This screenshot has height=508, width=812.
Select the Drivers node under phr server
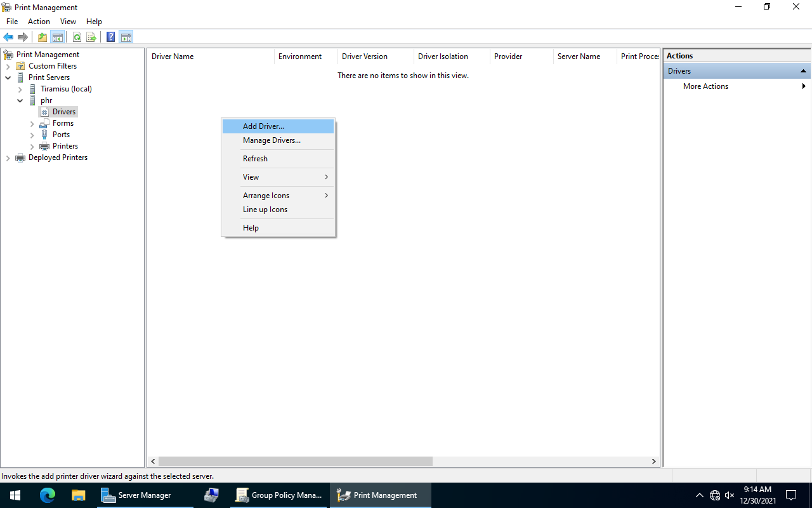point(63,111)
